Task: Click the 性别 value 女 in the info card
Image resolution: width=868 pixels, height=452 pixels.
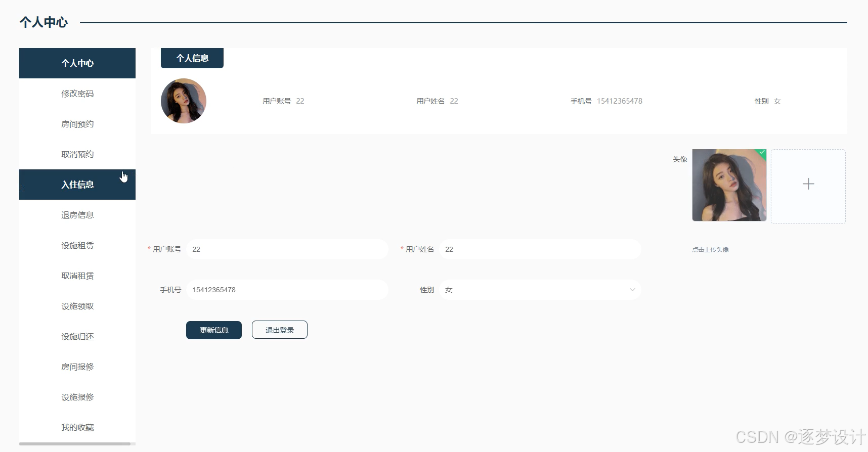Action: click(777, 101)
